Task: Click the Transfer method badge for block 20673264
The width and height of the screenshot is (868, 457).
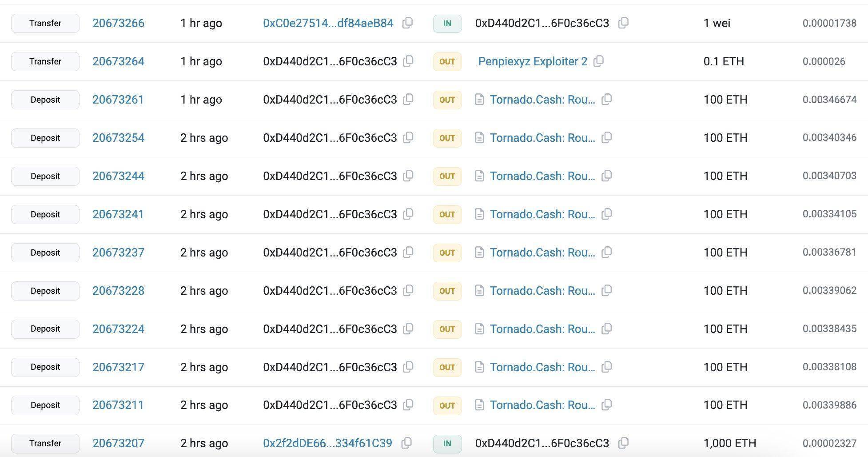Action: (x=45, y=61)
